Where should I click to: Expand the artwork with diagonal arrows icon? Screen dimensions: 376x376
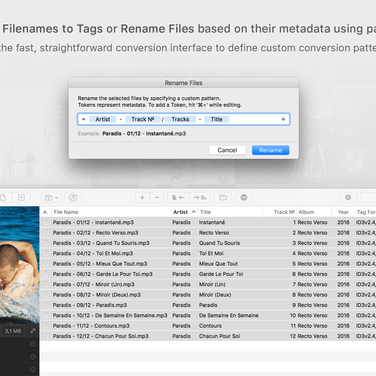(x=33, y=331)
